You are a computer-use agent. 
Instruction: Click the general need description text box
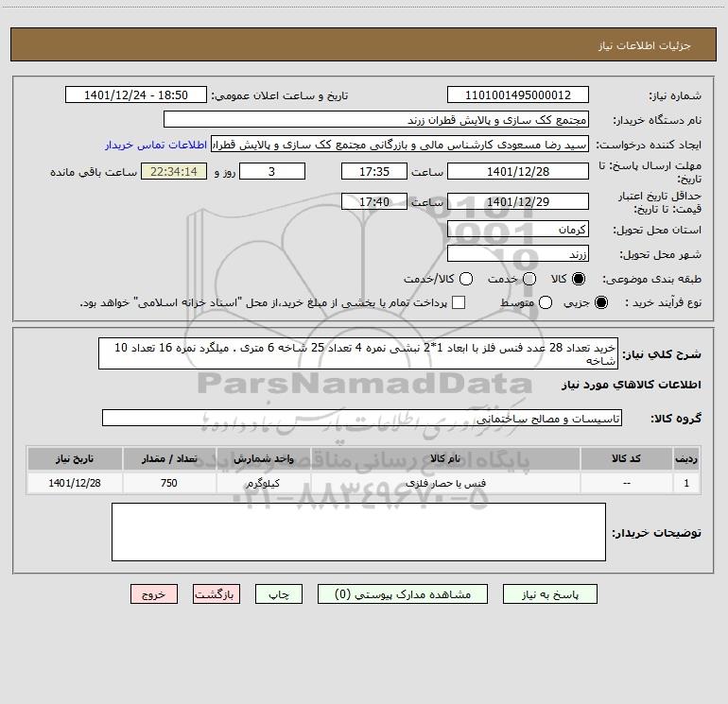click(358, 353)
